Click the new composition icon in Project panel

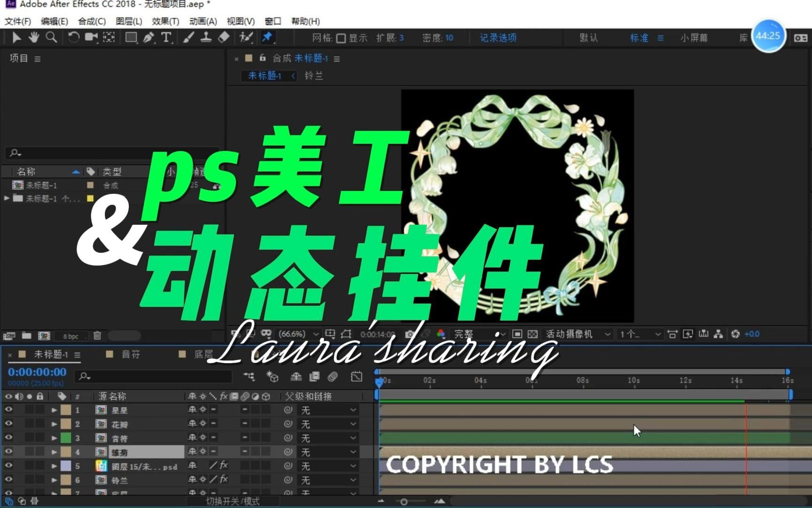click(x=44, y=335)
